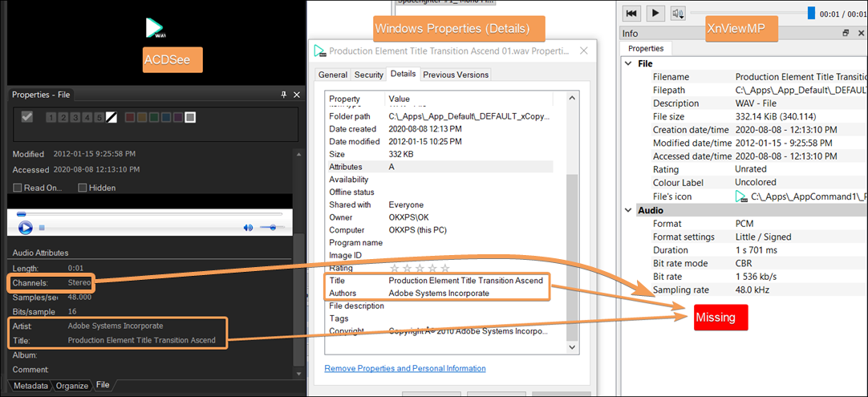Click the ACDSee tagged checkmark box
868x397 pixels.
(27, 117)
